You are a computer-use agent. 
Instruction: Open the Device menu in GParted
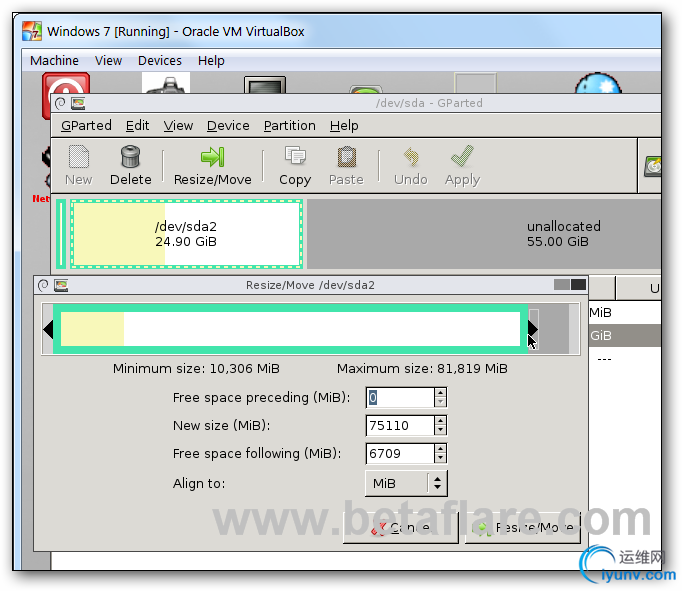(x=228, y=126)
